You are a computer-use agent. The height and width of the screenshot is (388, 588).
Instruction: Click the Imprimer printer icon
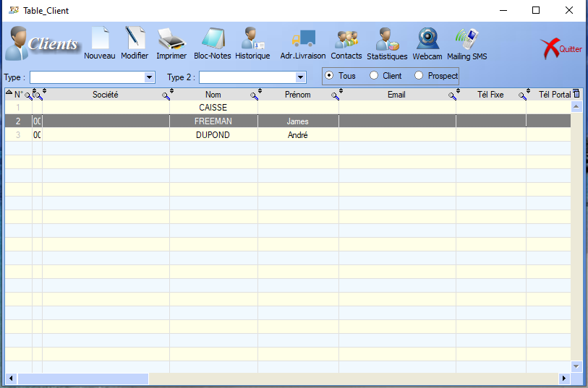tap(171, 42)
